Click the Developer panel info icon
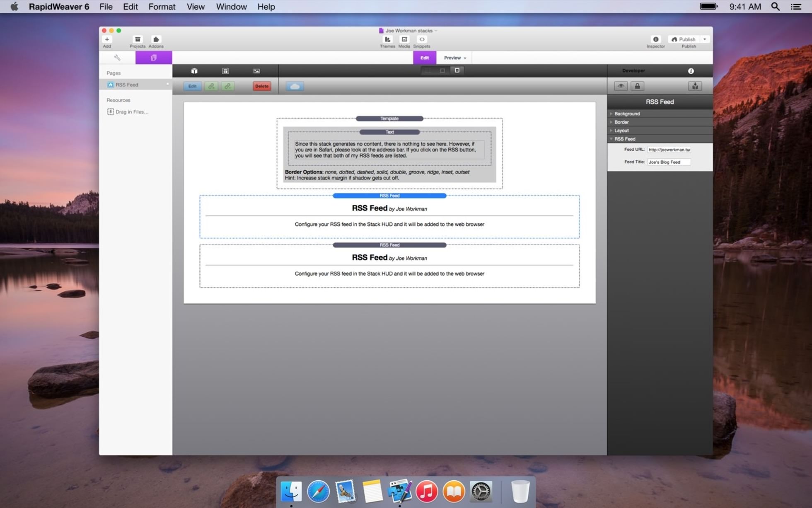This screenshot has height=508, width=812. (x=691, y=71)
